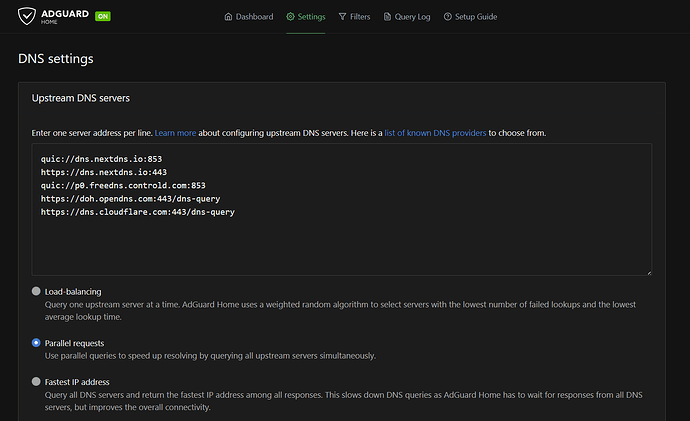This screenshot has width=690, height=421.
Task: Select the Parallel requests radio button
Action: 36,343
